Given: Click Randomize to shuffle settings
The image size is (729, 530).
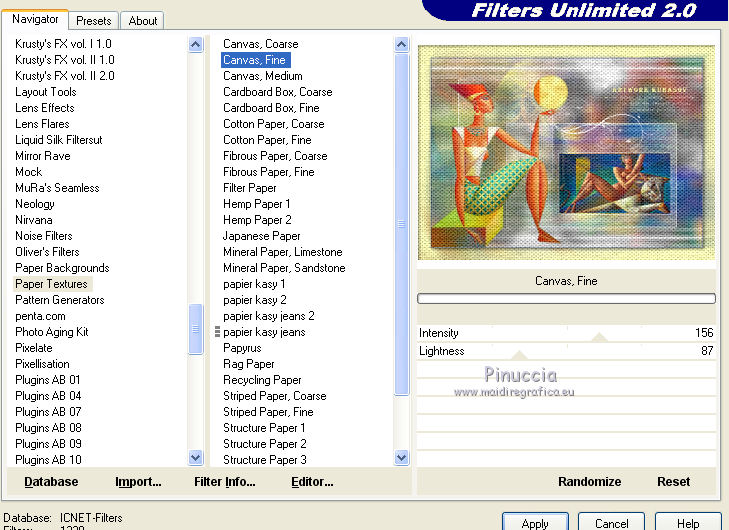Looking at the screenshot, I should (x=589, y=482).
